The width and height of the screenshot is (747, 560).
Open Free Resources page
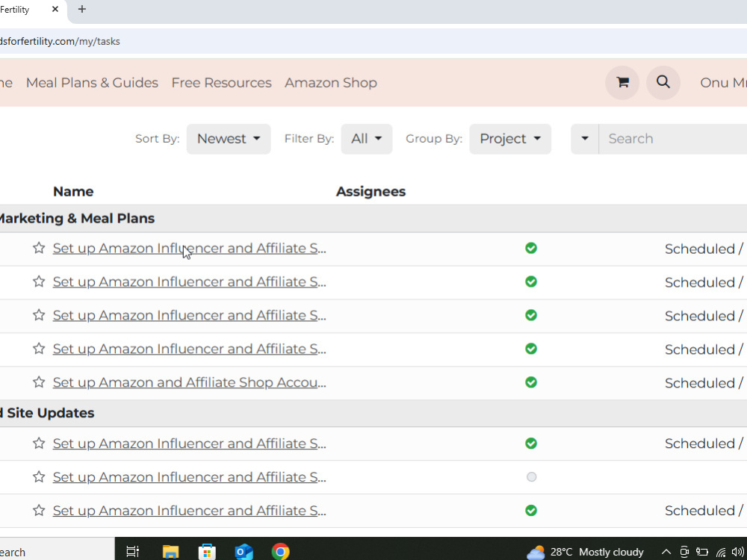click(222, 83)
